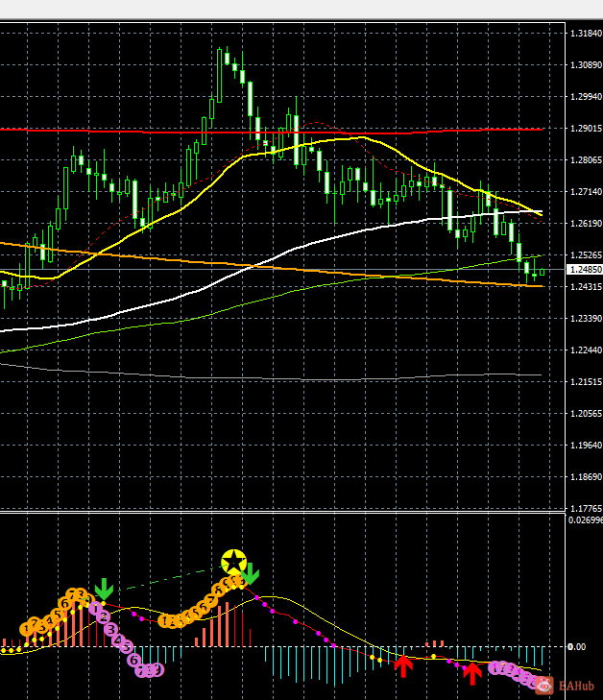Click the 1.29015 price level label
603x700 pixels.
586,129
